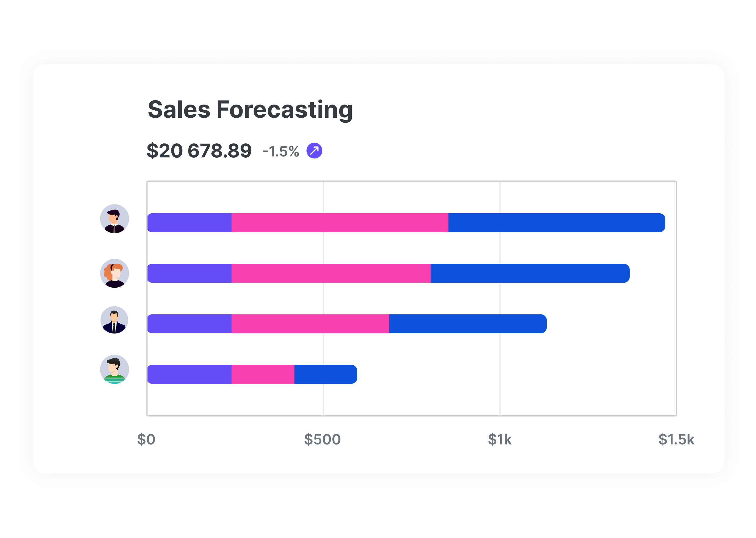Select the avatar wearing suit and tie
The image size is (756, 538).
tap(114, 320)
